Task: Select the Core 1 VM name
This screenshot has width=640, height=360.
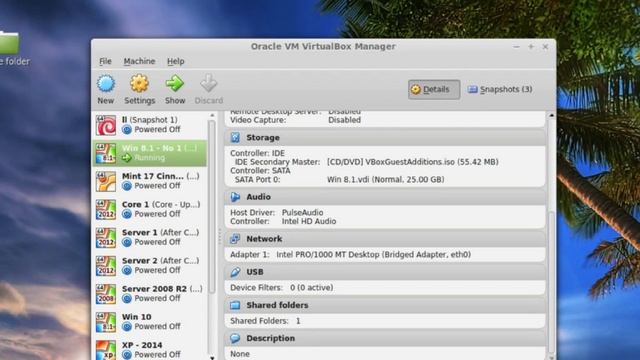Action: click(135, 204)
